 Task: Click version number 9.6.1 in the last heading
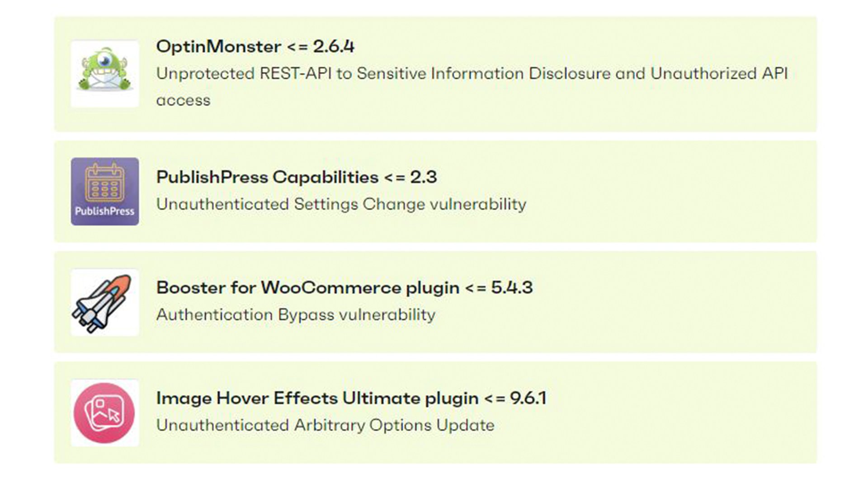click(528, 398)
